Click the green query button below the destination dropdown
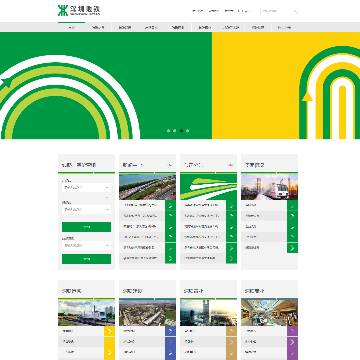The width and height of the screenshot is (360, 360). tap(86, 227)
